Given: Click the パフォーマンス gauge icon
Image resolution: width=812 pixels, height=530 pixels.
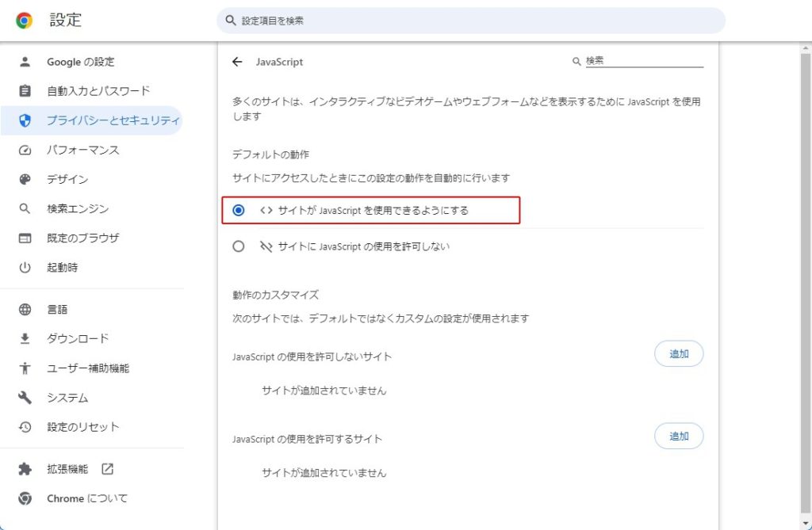Looking at the screenshot, I should click(25, 151).
